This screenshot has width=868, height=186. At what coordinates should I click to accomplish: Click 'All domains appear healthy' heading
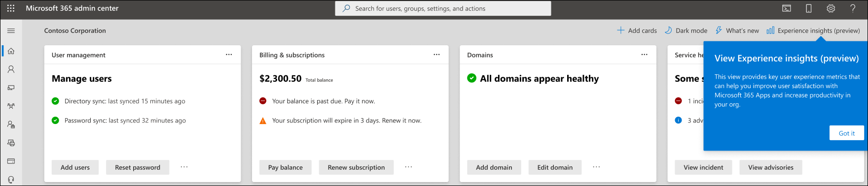pyautogui.click(x=539, y=79)
